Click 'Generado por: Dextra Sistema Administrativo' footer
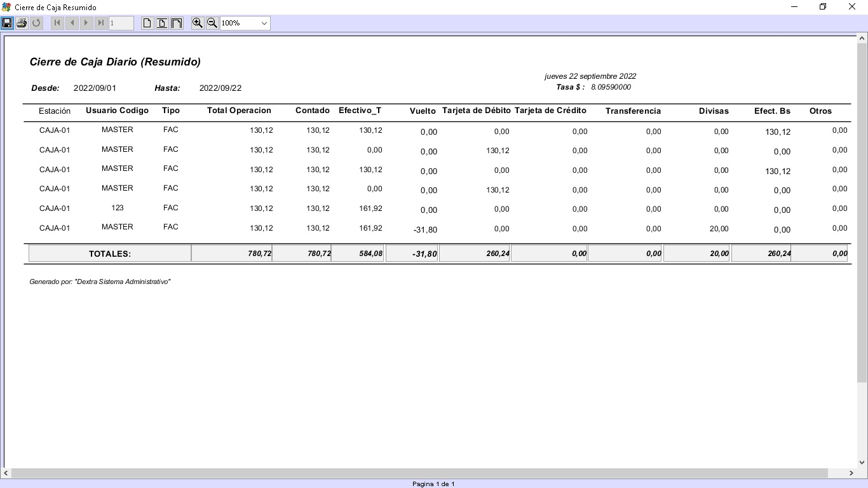 pos(100,281)
